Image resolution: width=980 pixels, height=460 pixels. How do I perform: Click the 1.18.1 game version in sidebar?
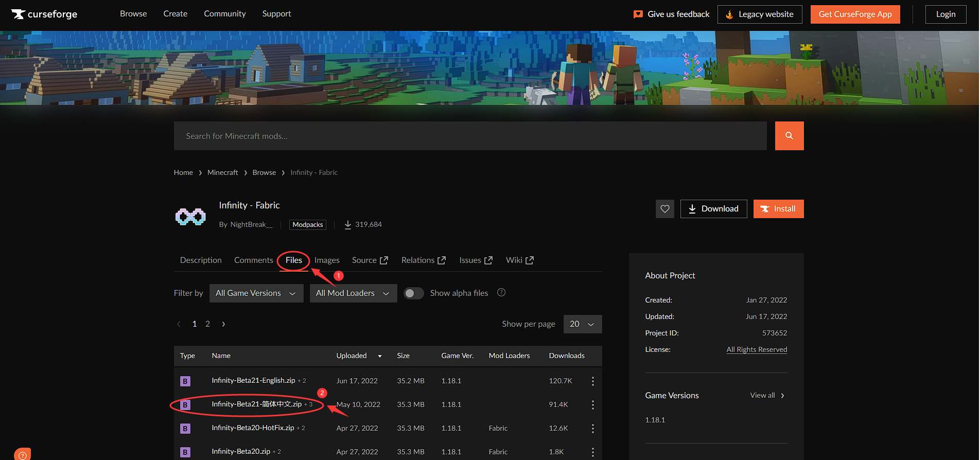point(655,420)
